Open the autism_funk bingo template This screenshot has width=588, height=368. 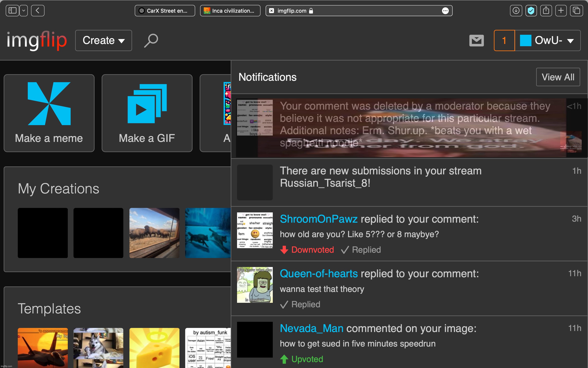point(208,348)
